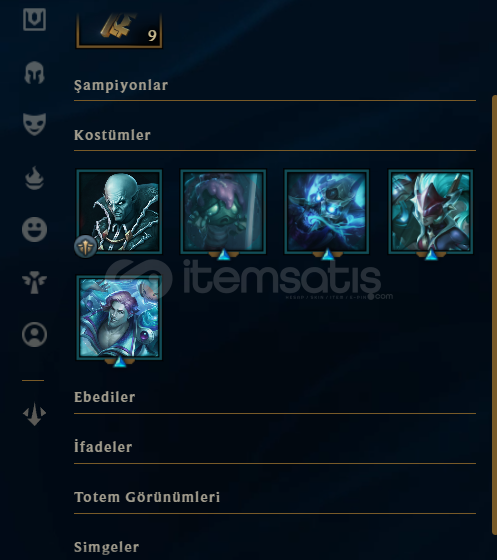
Task: Select the bald vampire skin thumbnail
Action: tap(119, 211)
